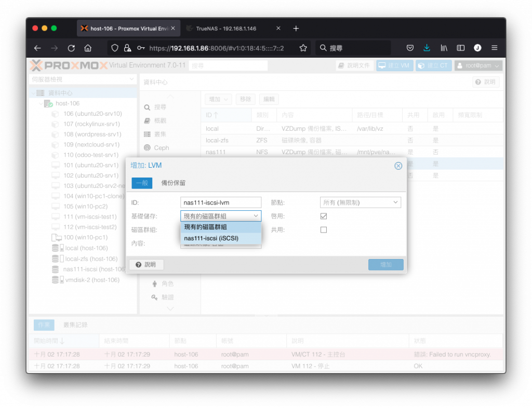This screenshot has width=532, height=408.
Task: Close the Add LVM dialog
Action: click(x=398, y=166)
